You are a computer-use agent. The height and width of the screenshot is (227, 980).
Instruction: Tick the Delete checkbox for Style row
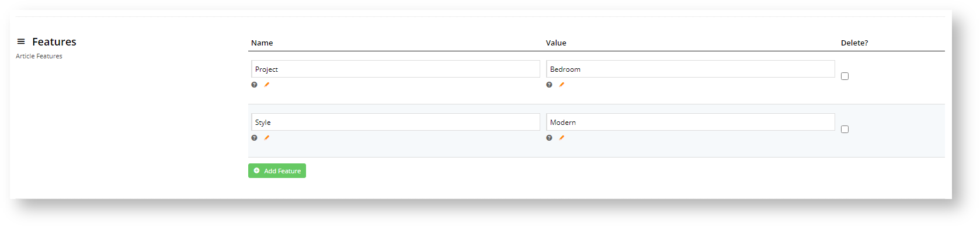[845, 129]
